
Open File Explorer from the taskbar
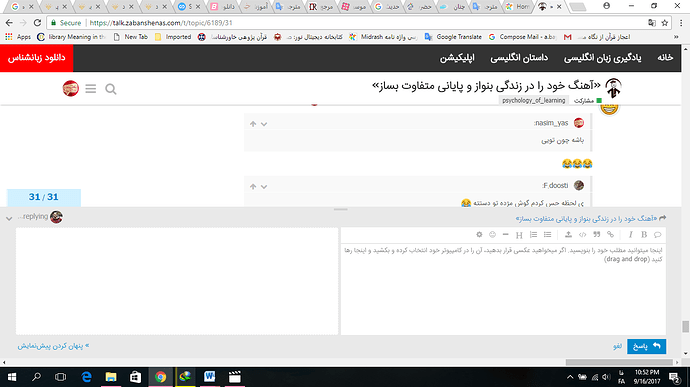tap(110, 377)
